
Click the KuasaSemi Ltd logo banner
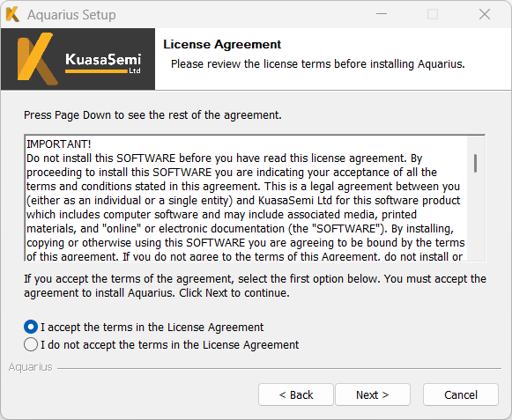[78, 59]
